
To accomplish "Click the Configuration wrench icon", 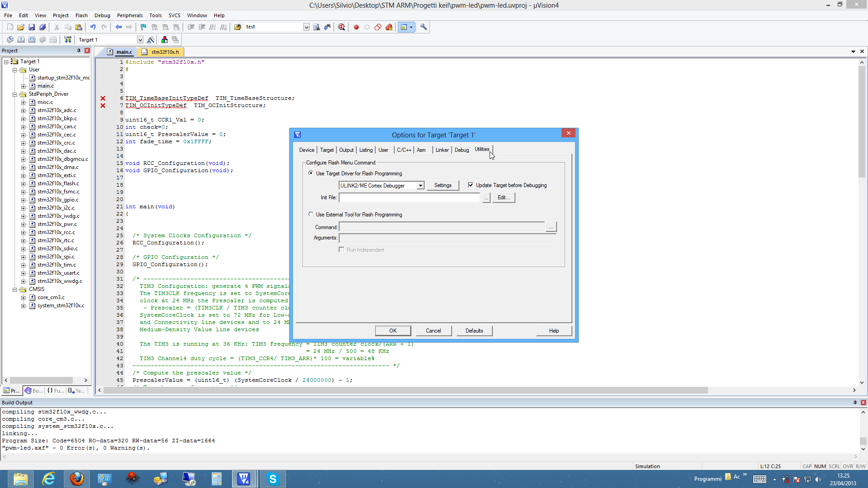I will click(x=424, y=27).
